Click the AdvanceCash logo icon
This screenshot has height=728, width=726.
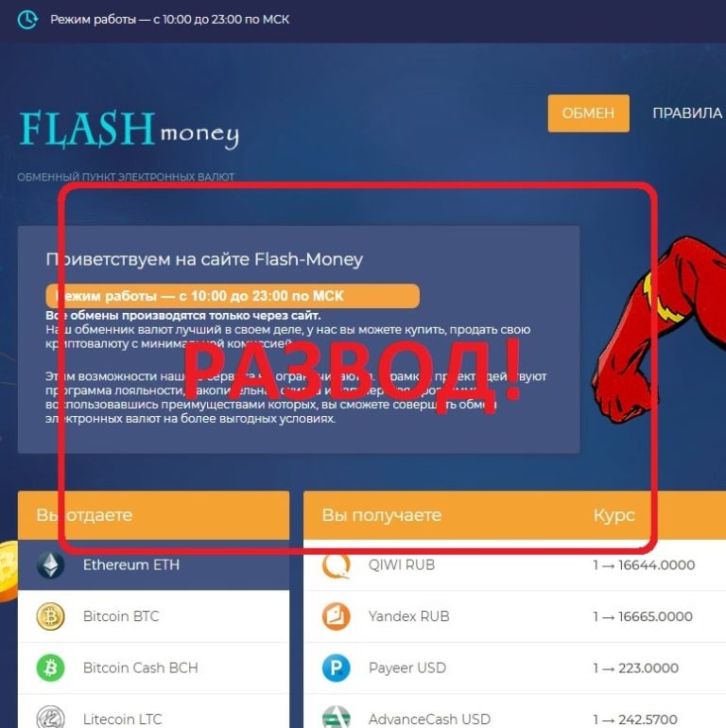coord(337,717)
